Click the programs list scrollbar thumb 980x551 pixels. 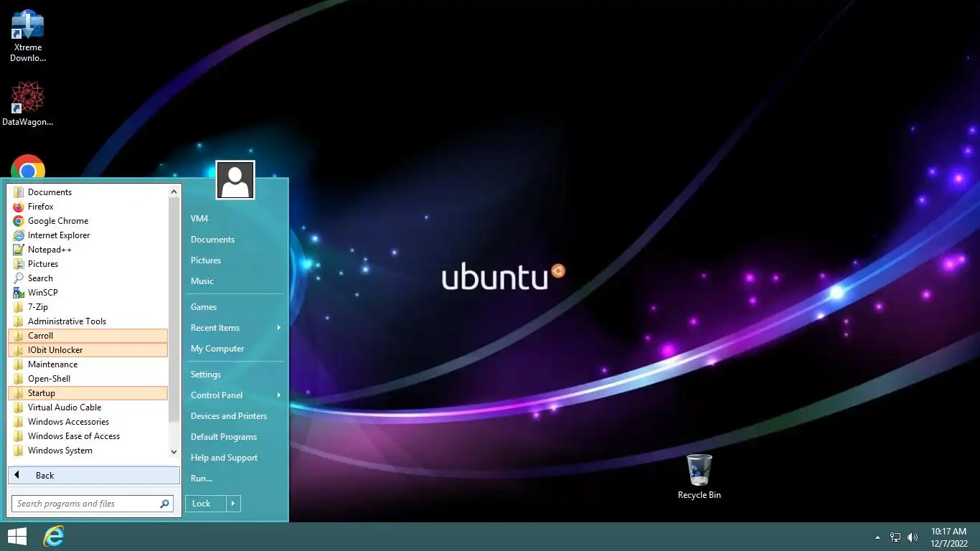pyautogui.click(x=174, y=309)
